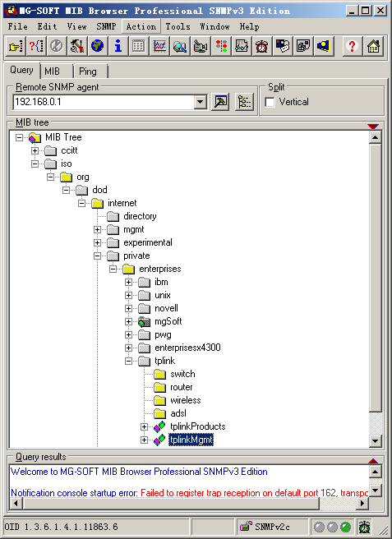The width and height of the screenshot is (392, 539).
Task: Expand the mgmt folder
Action: [x=97, y=229]
